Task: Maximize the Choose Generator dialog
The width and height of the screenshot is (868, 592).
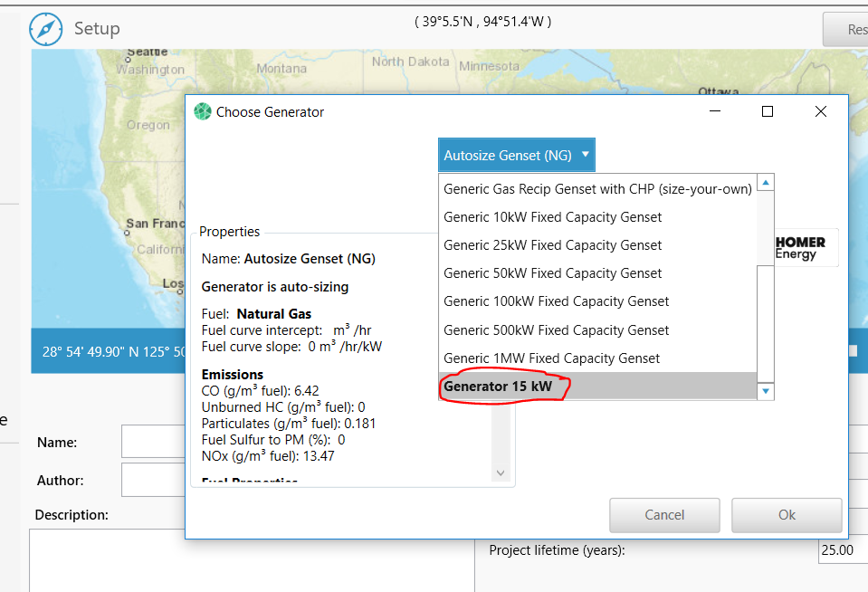Action: (x=768, y=111)
